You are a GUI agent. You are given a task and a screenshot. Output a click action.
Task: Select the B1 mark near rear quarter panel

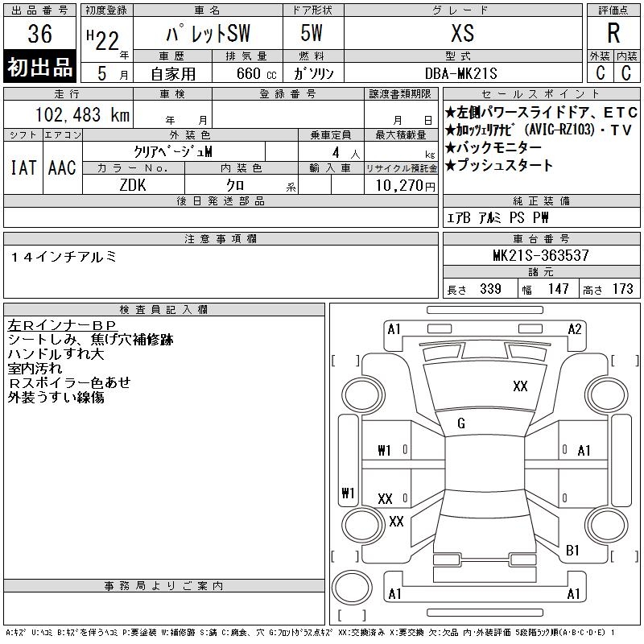click(x=572, y=551)
